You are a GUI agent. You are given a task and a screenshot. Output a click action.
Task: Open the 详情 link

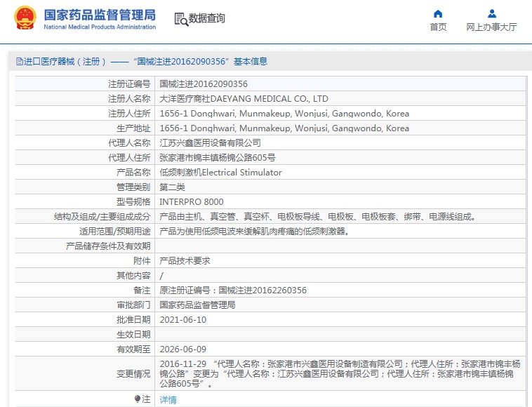coord(168,399)
